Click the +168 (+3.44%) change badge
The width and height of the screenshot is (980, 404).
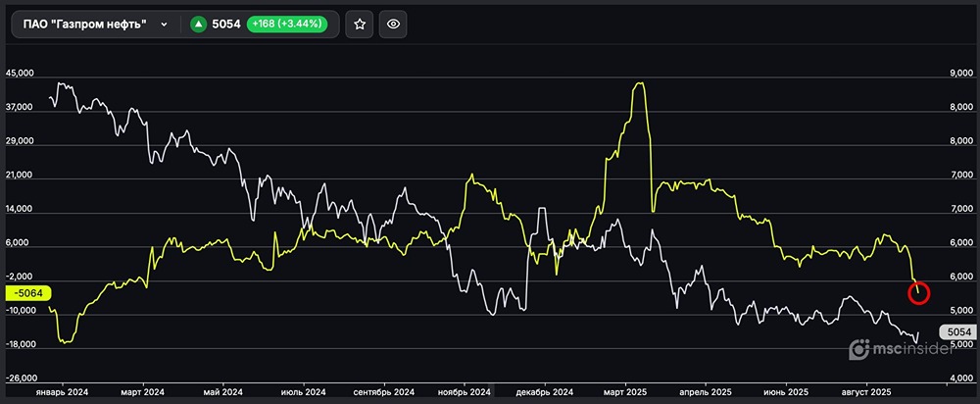[x=288, y=25]
